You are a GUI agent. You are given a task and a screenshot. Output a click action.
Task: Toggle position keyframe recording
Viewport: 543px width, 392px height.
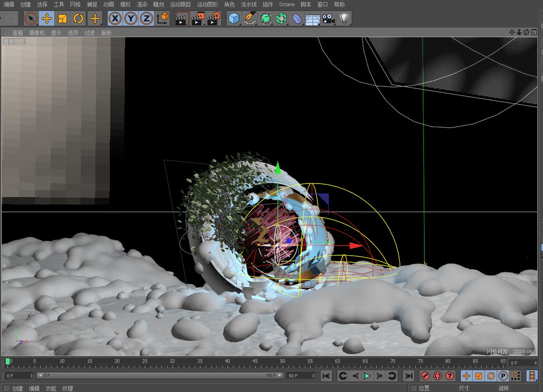(466, 376)
